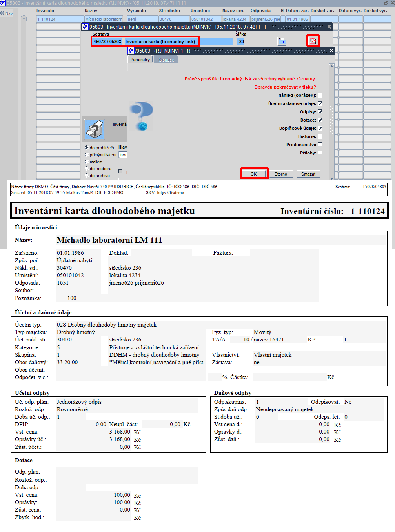Click the Doklad vyř. column header
Screen dimensions: 395x532
pyautogui.click(x=375, y=11)
